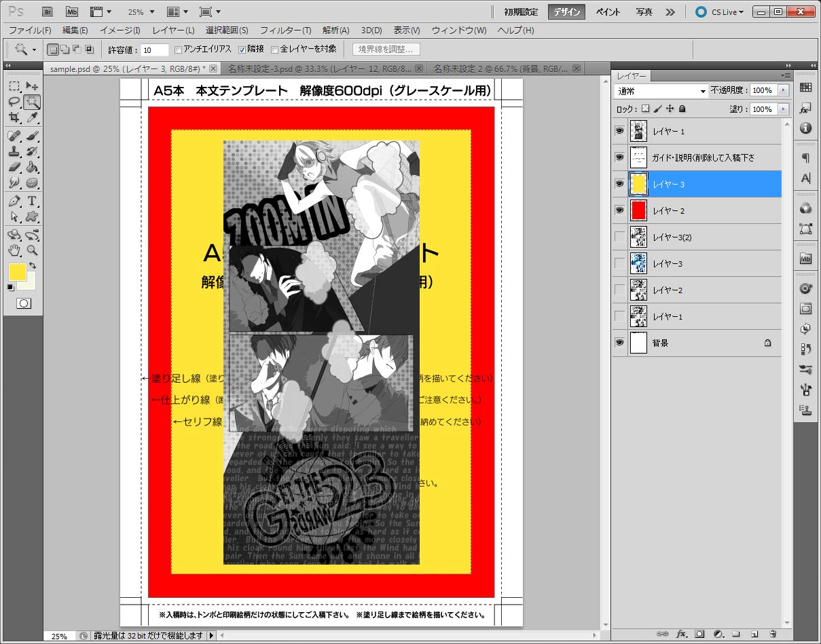Viewport: 821px width, 644px height.
Task: Select the Rectangular Marquee tool
Action: tap(14, 86)
